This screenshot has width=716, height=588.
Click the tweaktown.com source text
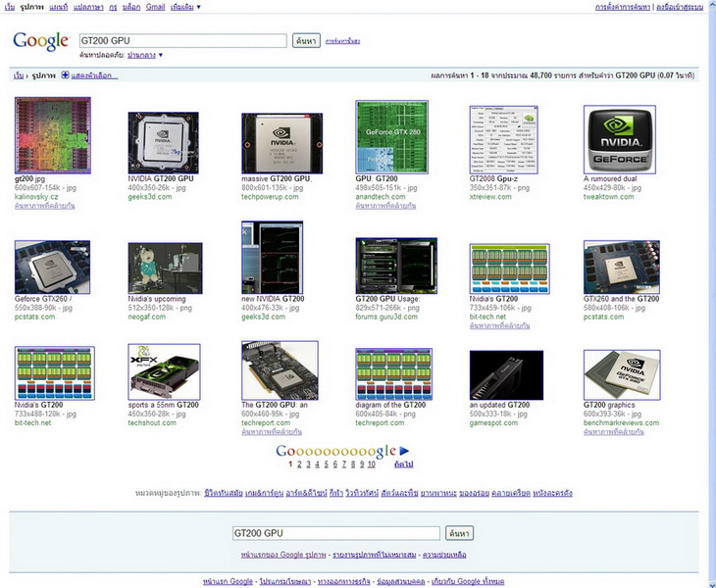click(x=609, y=197)
